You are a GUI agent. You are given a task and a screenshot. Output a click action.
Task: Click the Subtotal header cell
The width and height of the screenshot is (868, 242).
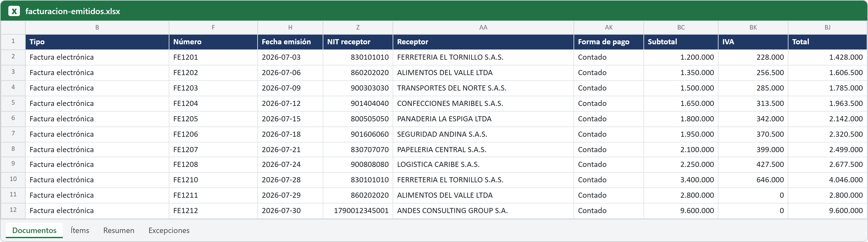coord(681,42)
